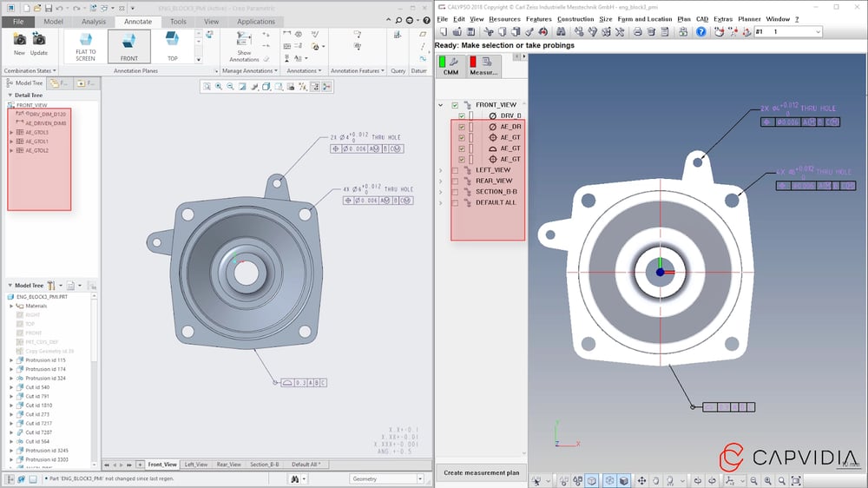Image resolution: width=868 pixels, height=488 pixels.
Task: Expand the AE_GTOL3 tree node
Action: point(11,132)
